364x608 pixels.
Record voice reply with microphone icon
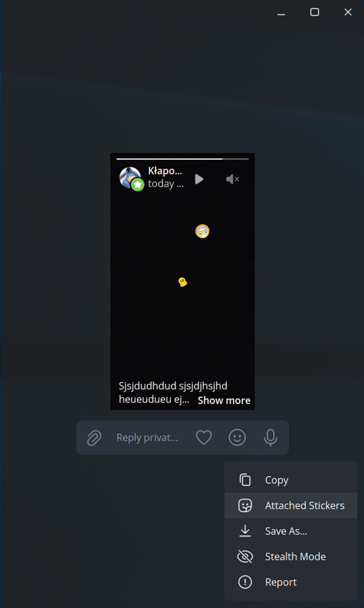[271, 438]
